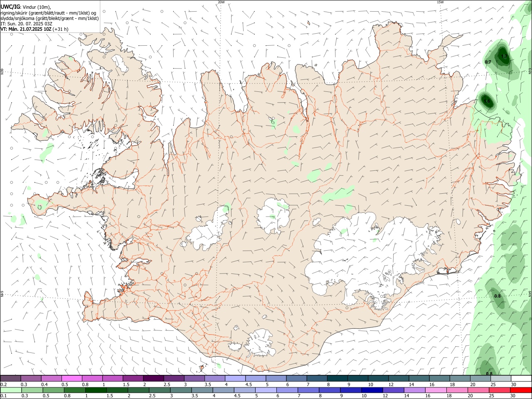Pick the pale grey 25–30 swatch, top row
Image resolution: width=532 pixels, height=399 pixels.
click(x=501, y=378)
